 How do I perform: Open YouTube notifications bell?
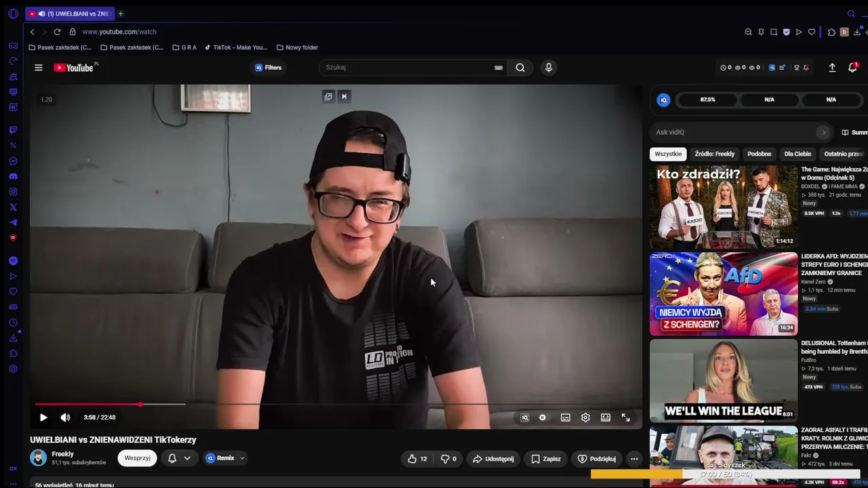pos(853,68)
